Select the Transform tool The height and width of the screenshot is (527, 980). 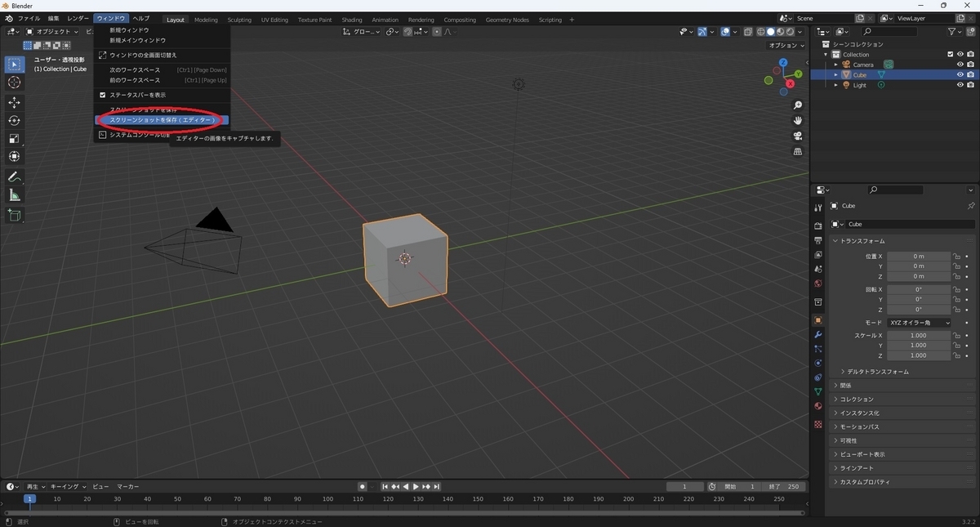click(15, 156)
